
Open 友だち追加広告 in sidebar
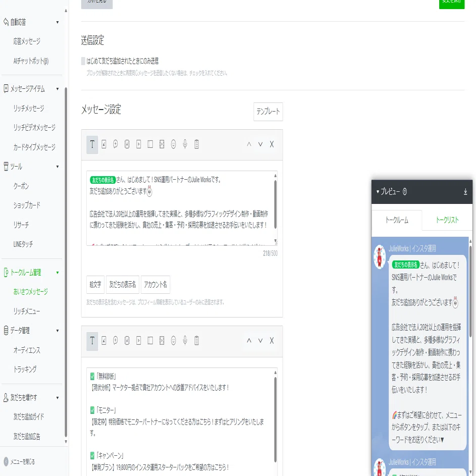tap(27, 437)
